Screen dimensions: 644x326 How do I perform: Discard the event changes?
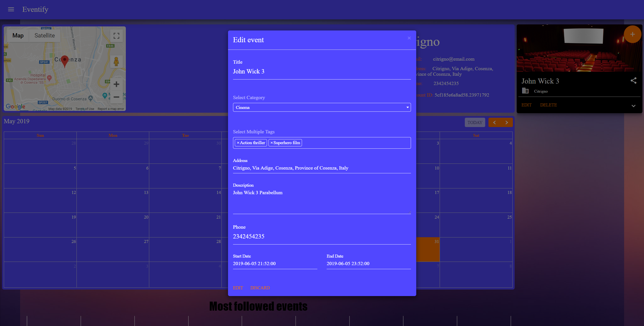[x=260, y=288]
